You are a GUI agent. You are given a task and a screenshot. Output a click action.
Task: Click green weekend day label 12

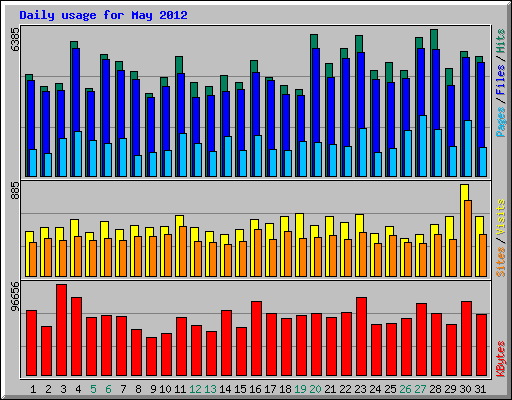click(195, 389)
